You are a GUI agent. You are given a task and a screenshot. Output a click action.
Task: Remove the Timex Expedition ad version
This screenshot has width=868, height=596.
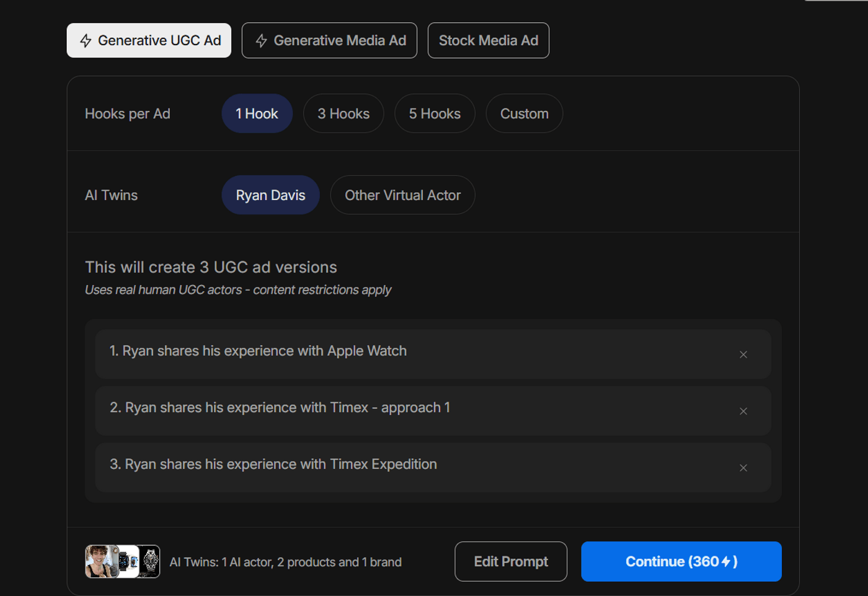(x=743, y=468)
